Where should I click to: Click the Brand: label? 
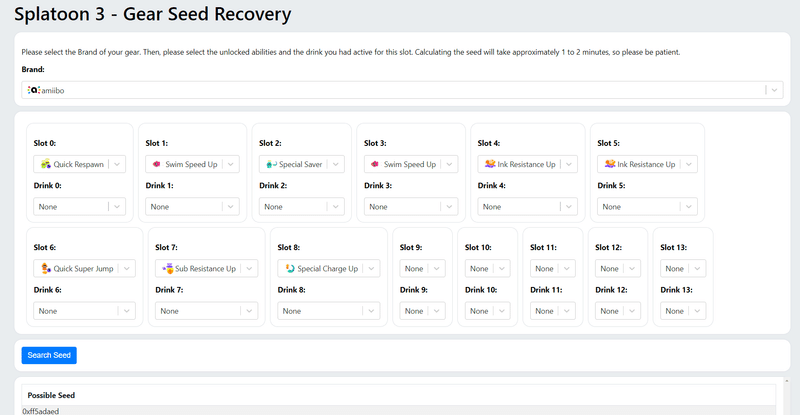pos(33,69)
